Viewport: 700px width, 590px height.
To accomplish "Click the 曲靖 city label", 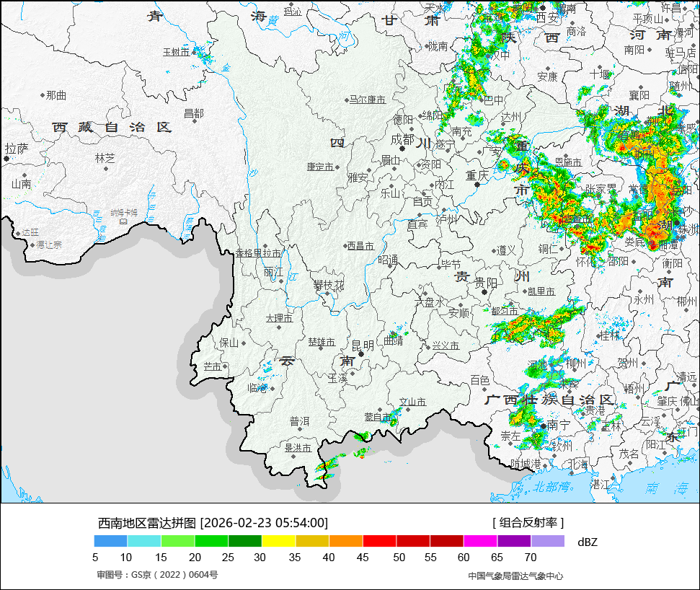I will point(394,340).
